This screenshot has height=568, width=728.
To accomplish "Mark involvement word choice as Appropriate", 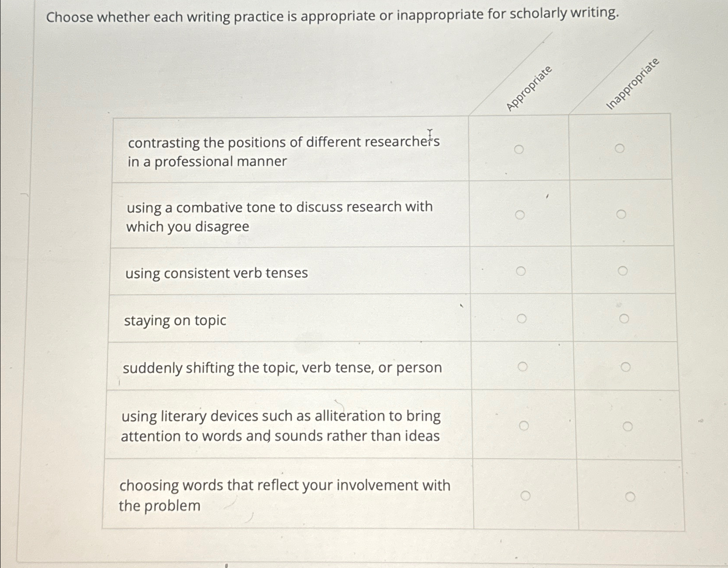I will click(526, 495).
